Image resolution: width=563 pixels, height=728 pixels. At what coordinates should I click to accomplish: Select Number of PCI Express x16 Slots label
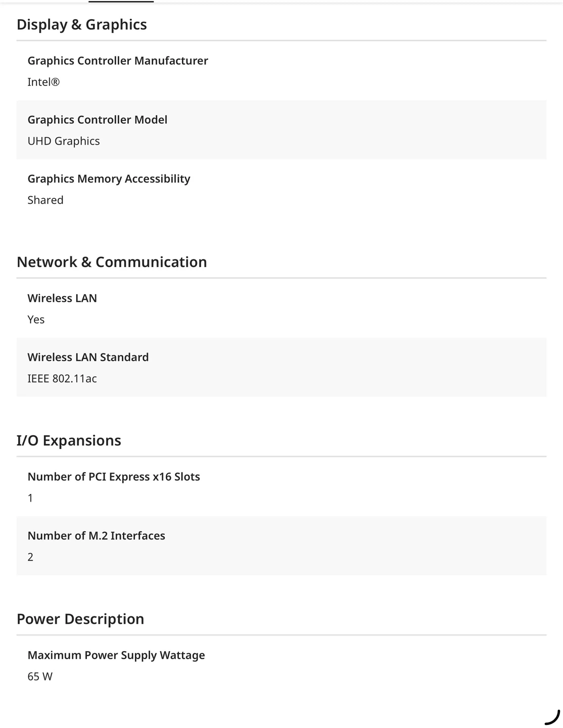pyautogui.click(x=114, y=477)
